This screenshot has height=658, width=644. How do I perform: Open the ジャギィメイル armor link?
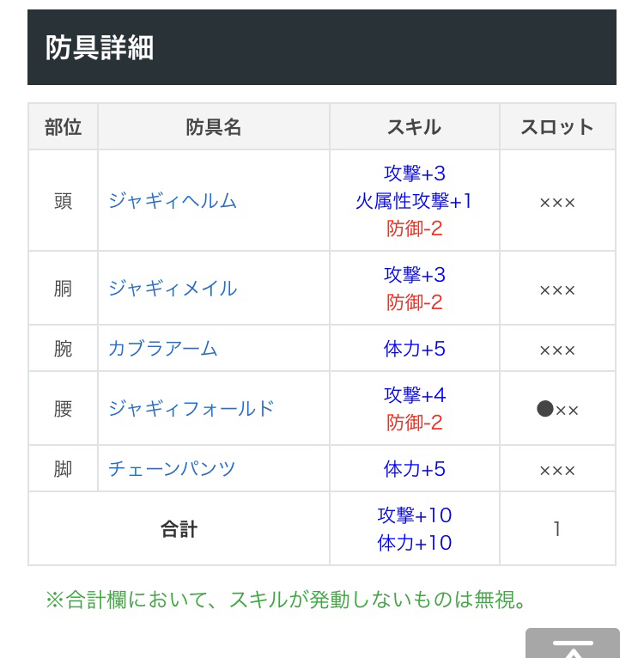point(173,289)
